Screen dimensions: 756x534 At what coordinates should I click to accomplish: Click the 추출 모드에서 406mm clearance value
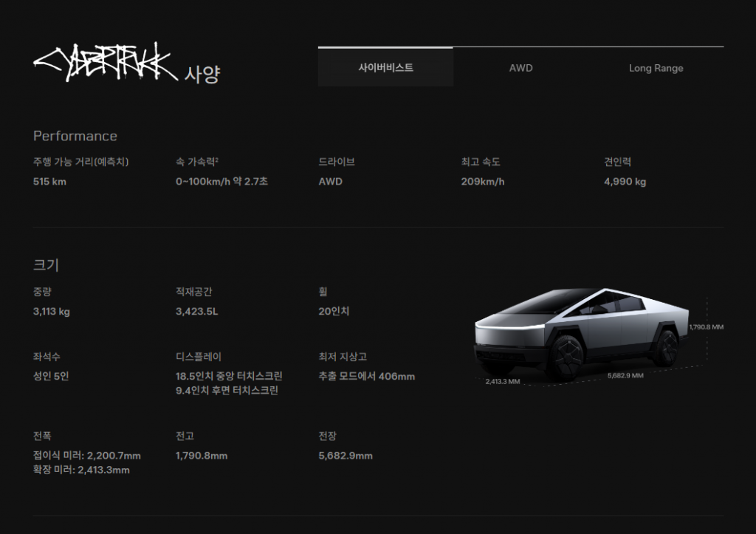(x=366, y=376)
